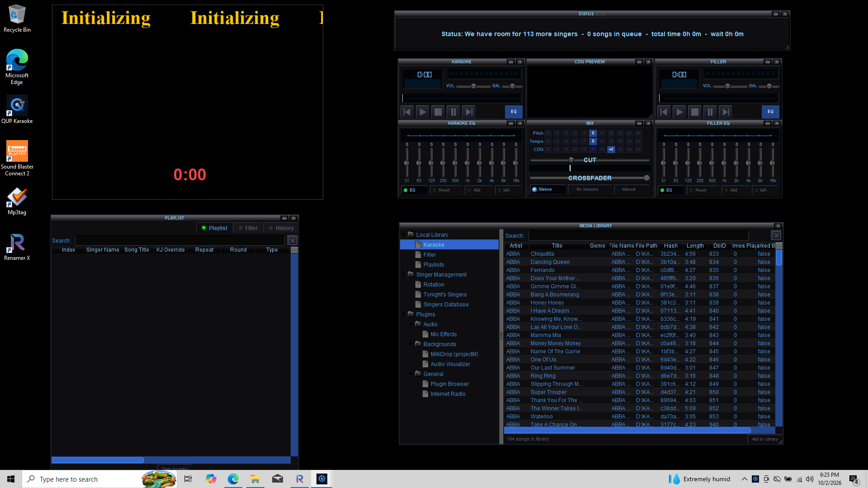Set CDG offset to +3 in Mix
This screenshot has height=488, width=868.
pyautogui.click(x=620, y=150)
